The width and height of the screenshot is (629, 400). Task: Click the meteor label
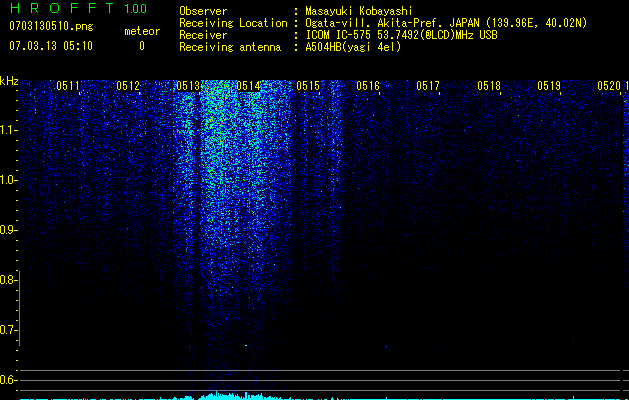(x=142, y=31)
